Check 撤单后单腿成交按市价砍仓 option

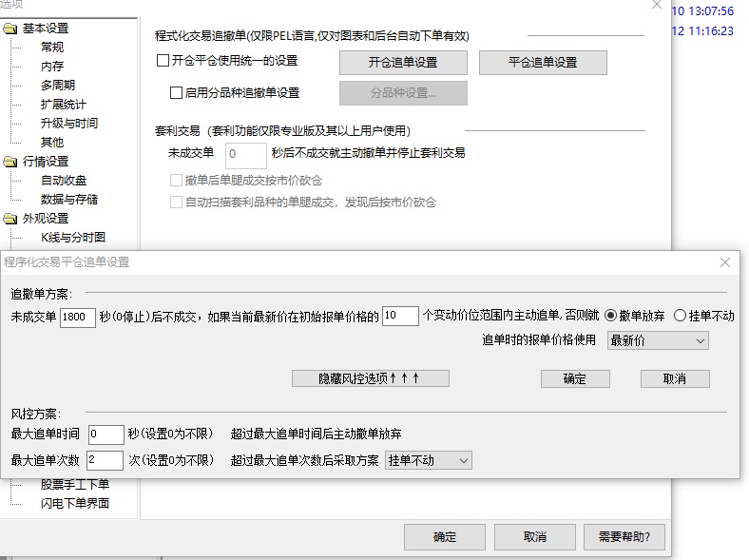click(176, 180)
